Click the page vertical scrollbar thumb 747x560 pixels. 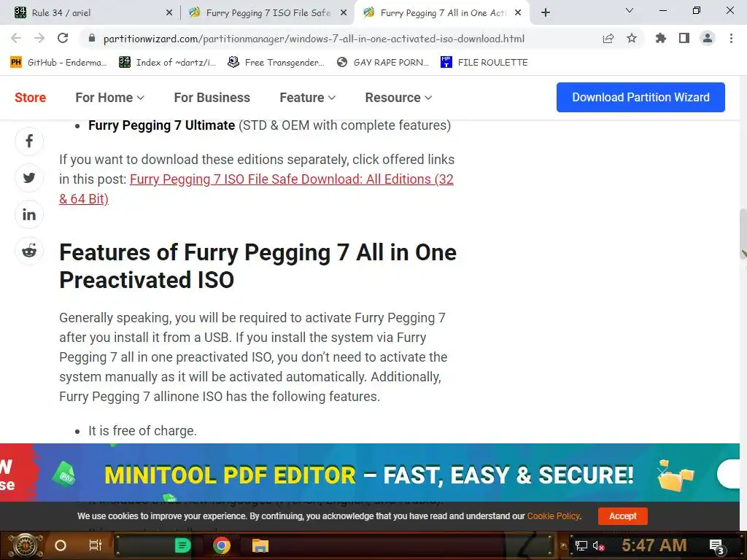coord(743,233)
